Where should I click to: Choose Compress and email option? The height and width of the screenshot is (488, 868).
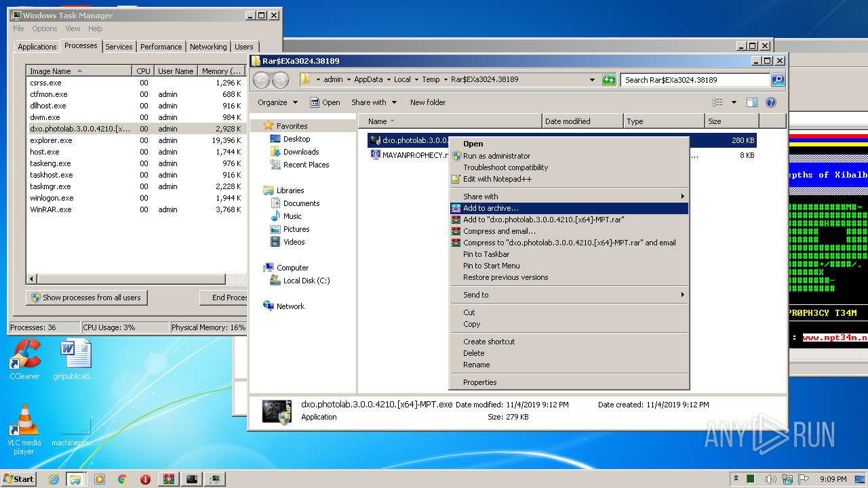[569, 231]
